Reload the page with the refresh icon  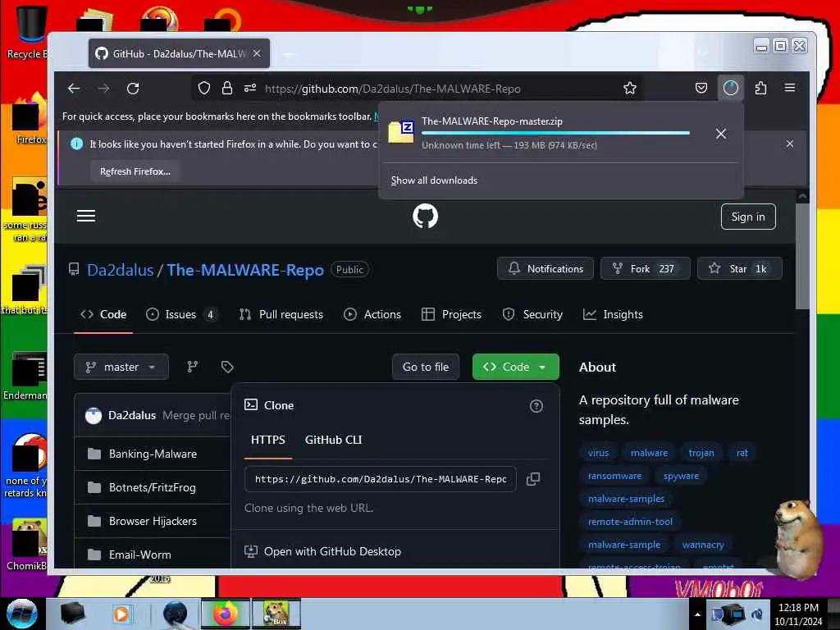pyautogui.click(x=133, y=89)
